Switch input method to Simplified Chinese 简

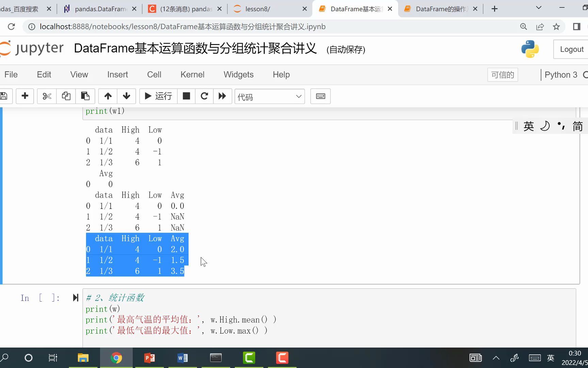point(577,126)
